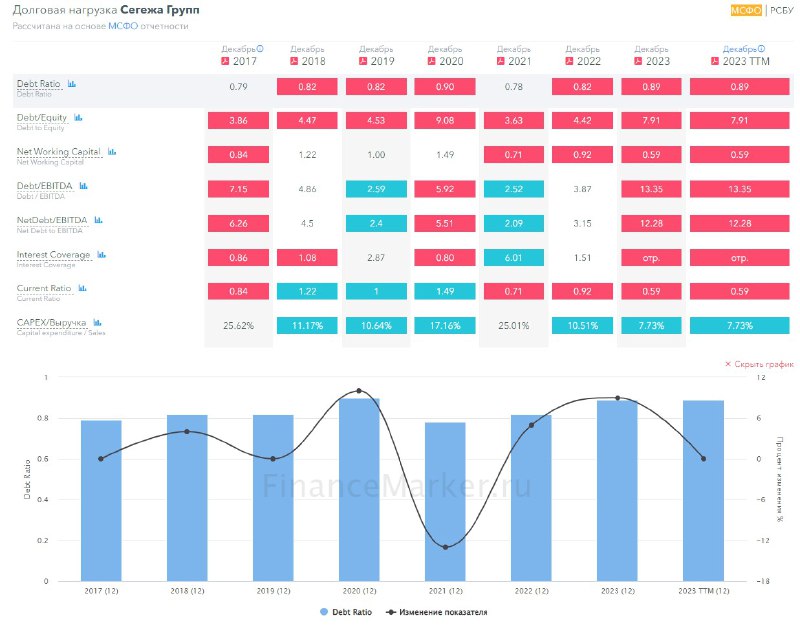Click the 2020 (12) bar in chart
Screen dimensions: 800x631
click(x=359, y=489)
